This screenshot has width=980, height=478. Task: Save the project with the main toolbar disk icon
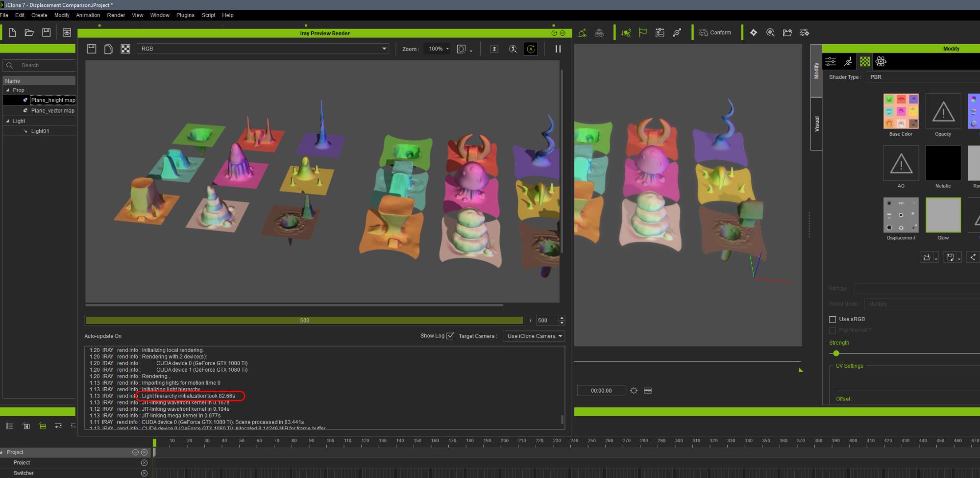(x=46, y=32)
